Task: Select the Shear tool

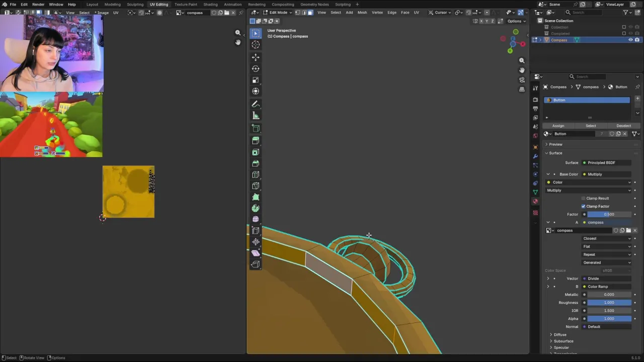Action: pos(256,253)
